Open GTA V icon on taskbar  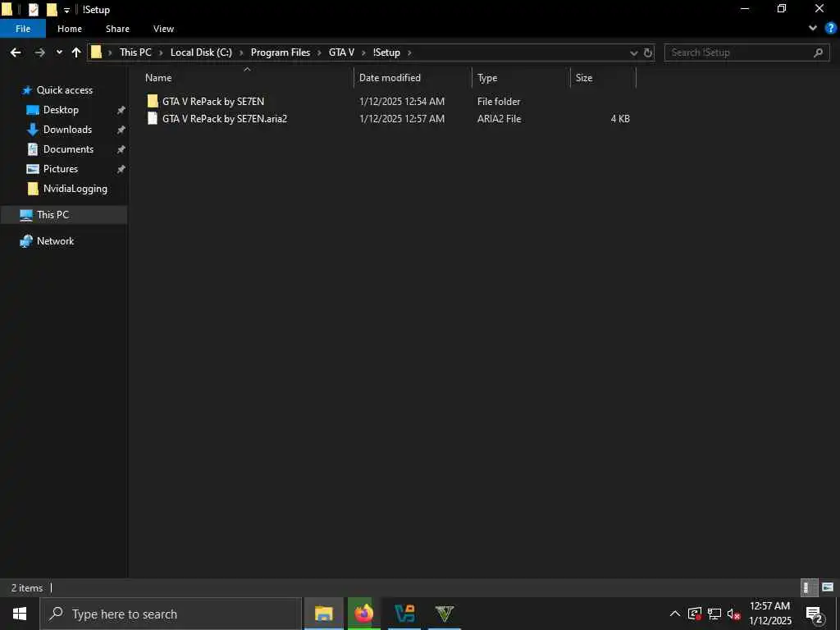[444, 614]
